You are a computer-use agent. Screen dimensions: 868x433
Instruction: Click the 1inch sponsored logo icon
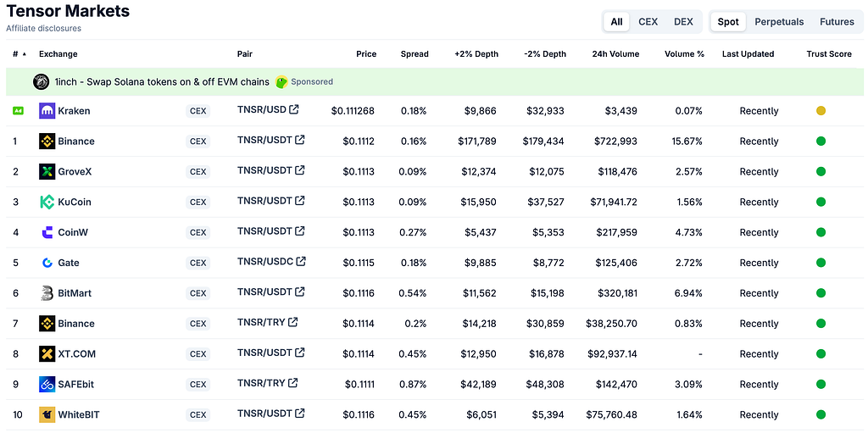point(42,82)
